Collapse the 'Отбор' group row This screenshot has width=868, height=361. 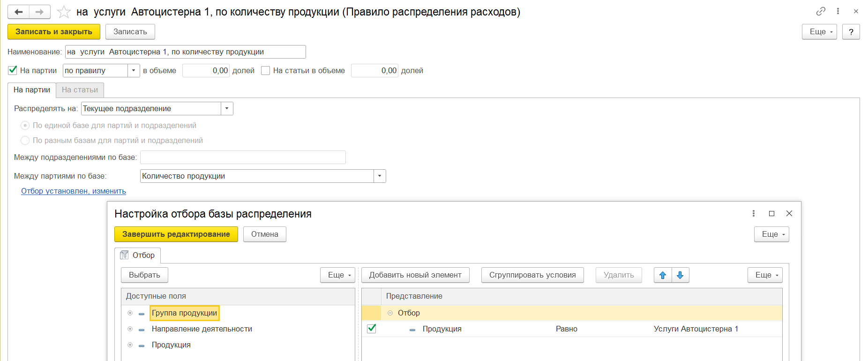pos(390,313)
